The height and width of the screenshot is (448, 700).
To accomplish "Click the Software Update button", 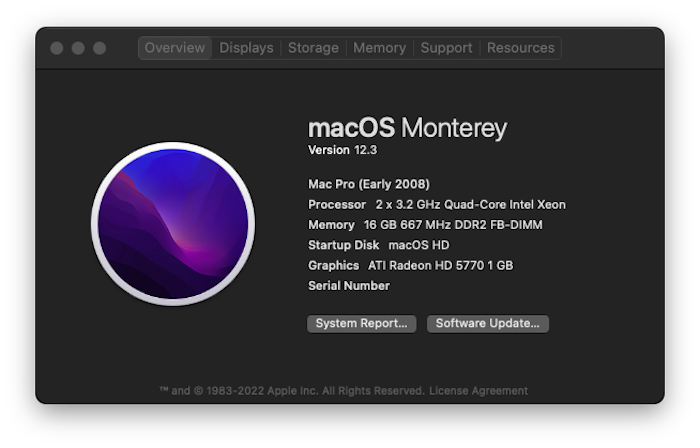I will pyautogui.click(x=488, y=324).
